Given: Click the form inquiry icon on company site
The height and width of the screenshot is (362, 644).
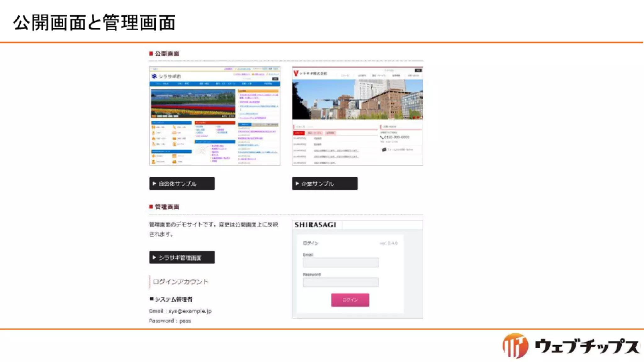Looking at the screenshot, I should click(384, 150).
